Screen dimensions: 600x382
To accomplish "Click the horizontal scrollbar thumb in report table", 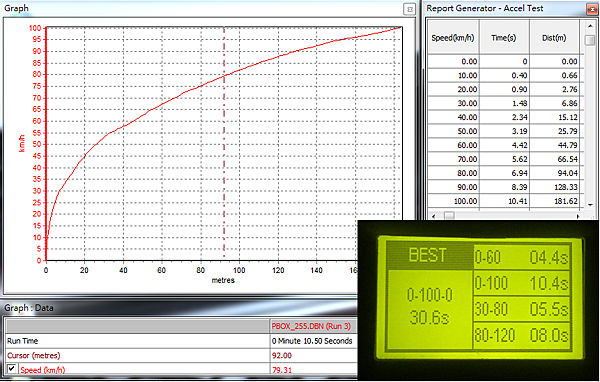I will [x=449, y=216].
